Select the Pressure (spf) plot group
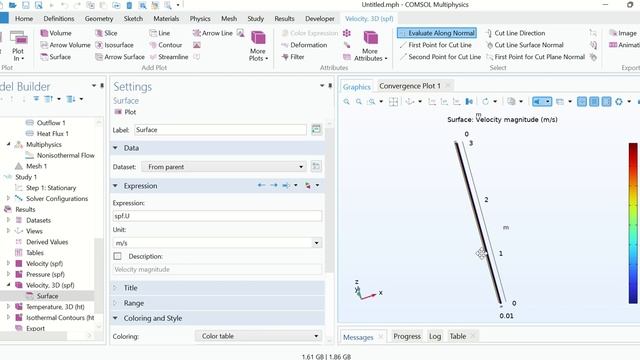640x360 pixels. click(x=40, y=274)
